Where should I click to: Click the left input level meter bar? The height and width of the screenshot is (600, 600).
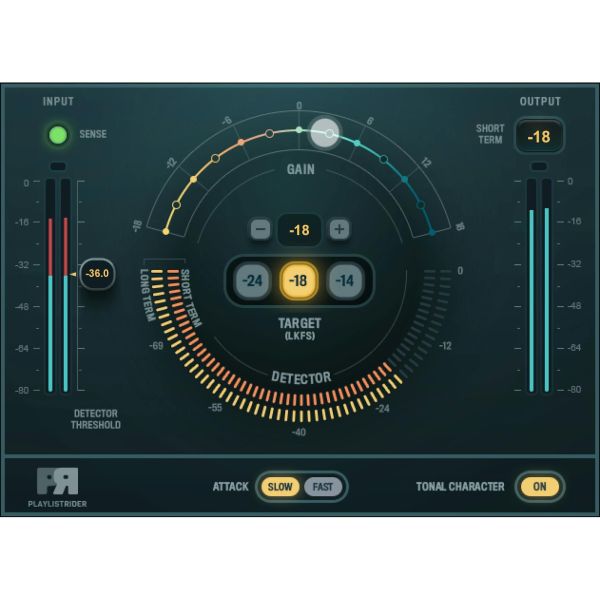tap(51, 286)
